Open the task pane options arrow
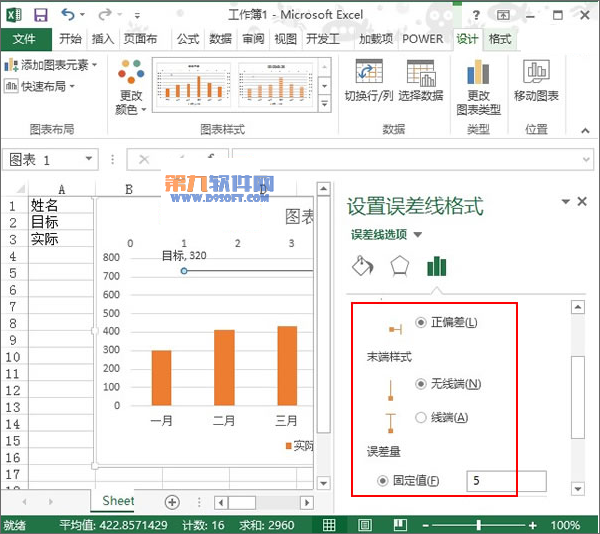 565,202
